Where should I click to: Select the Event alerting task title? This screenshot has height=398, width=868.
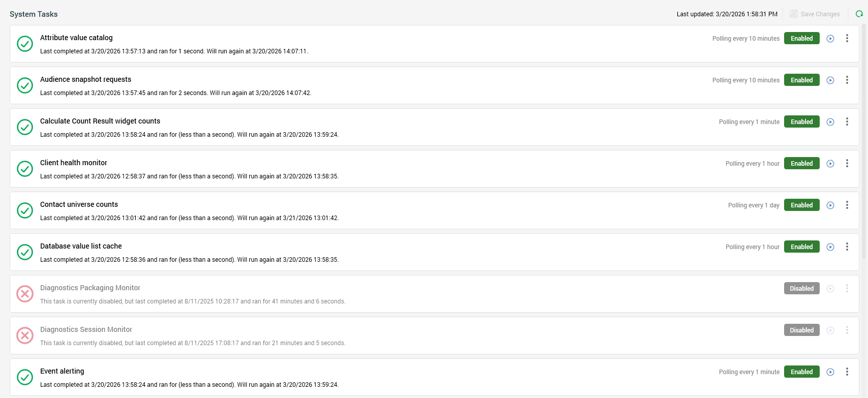pos(62,371)
